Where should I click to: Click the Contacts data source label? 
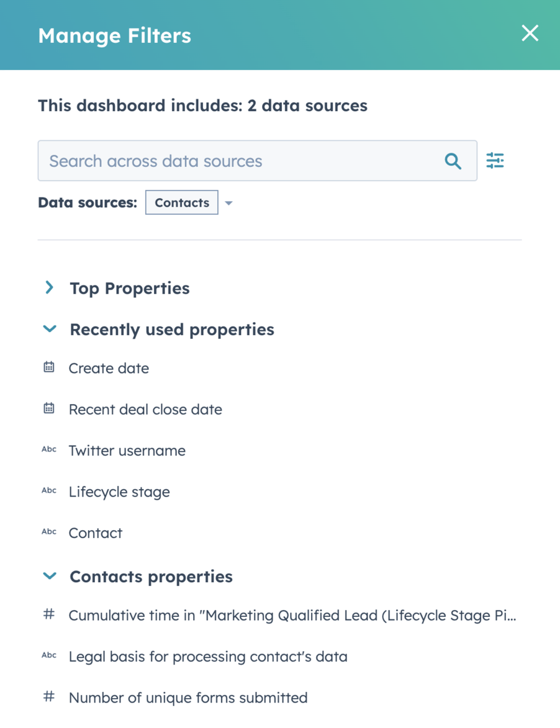[181, 202]
